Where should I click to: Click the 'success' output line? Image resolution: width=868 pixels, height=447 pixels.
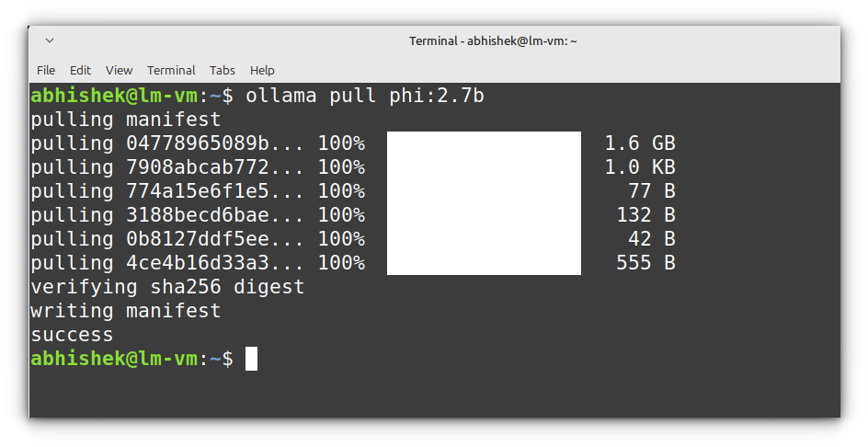(72, 335)
